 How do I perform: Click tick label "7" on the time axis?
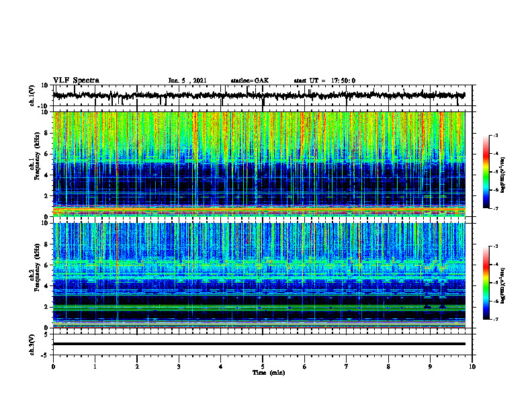pos(347,367)
